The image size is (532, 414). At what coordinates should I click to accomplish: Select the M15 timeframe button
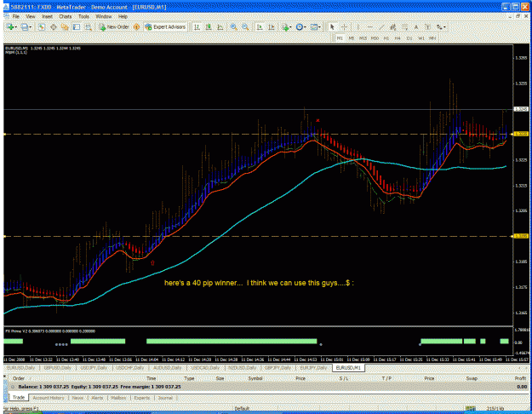363,38
